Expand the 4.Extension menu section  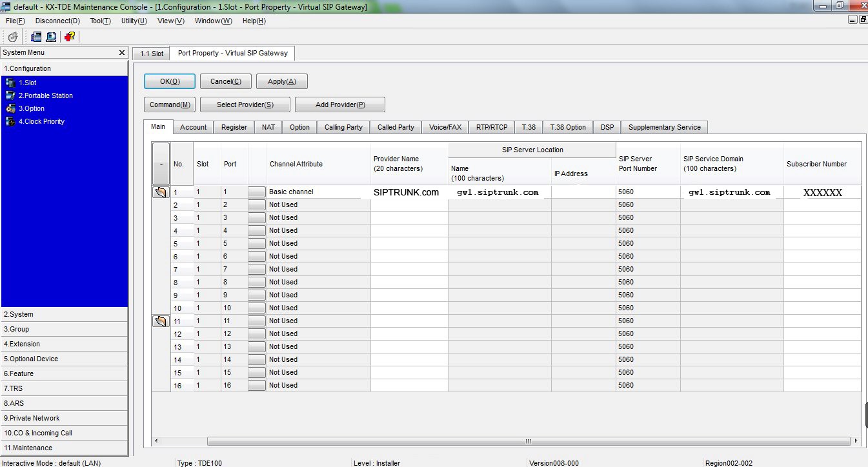(x=65, y=344)
